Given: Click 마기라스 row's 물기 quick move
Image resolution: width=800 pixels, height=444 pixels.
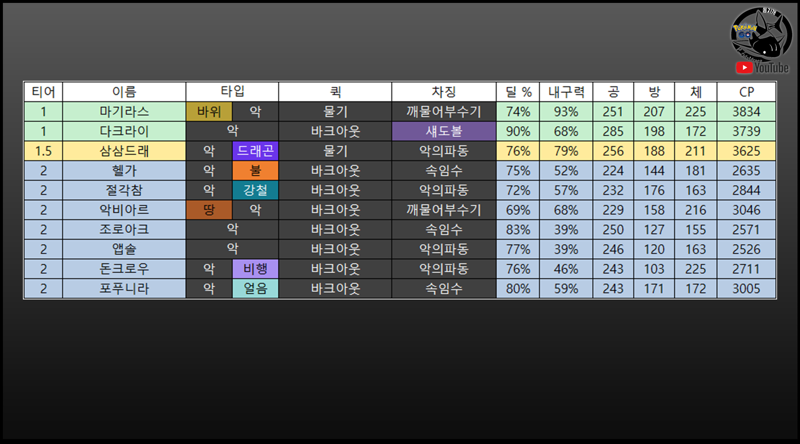Looking at the screenshot, I should [335, 112].
